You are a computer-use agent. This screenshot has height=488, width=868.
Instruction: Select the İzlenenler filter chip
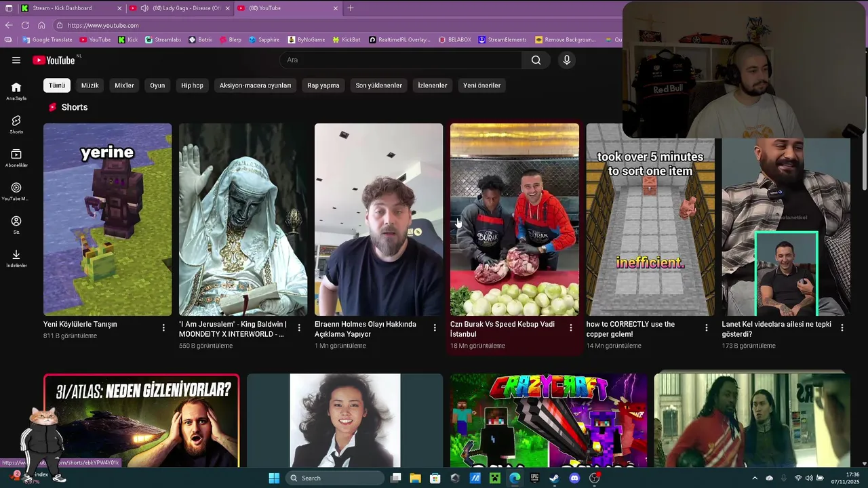433,85
